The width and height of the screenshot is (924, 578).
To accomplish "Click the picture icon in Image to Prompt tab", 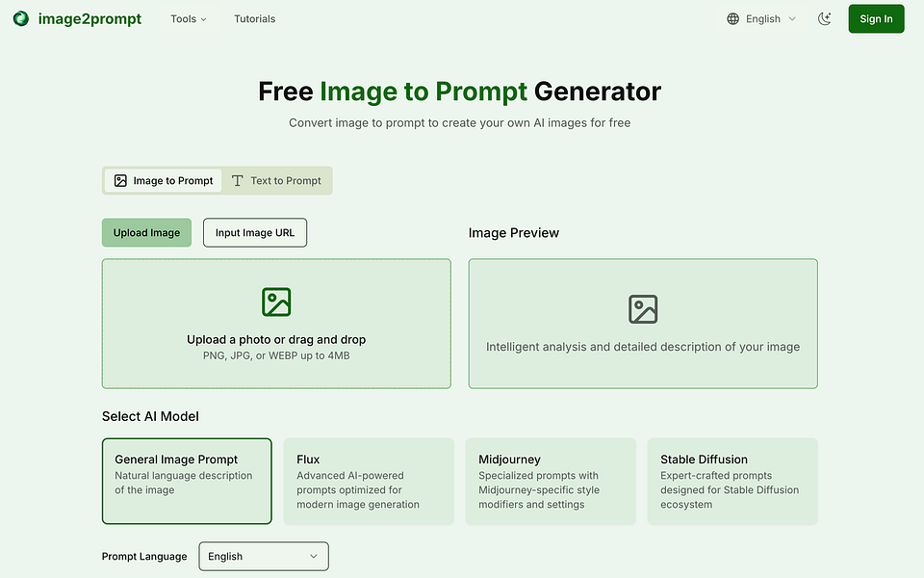I will (120, 181).
